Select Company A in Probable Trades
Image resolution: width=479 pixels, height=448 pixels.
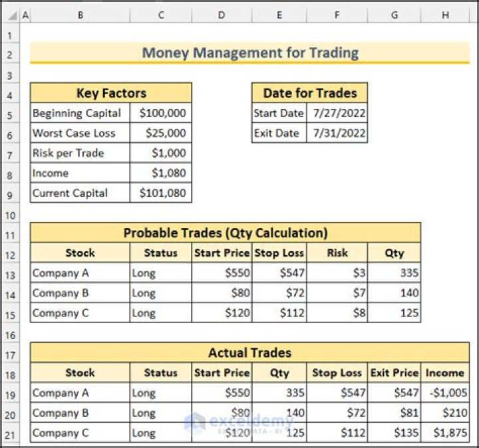(80, 273)
